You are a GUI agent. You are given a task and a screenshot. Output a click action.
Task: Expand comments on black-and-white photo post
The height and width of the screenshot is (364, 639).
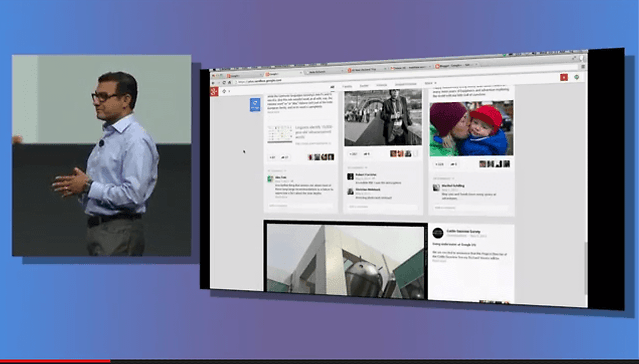tap(357, 168)
